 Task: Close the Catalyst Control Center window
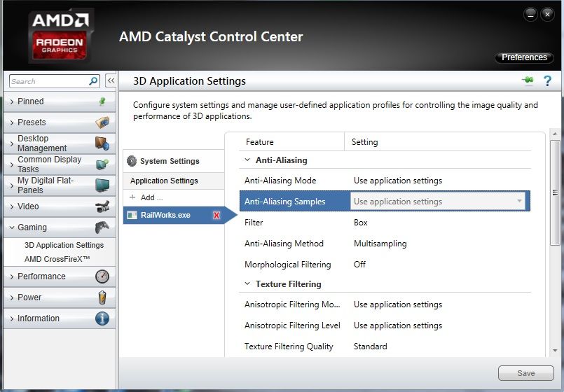tap(547, 15)
